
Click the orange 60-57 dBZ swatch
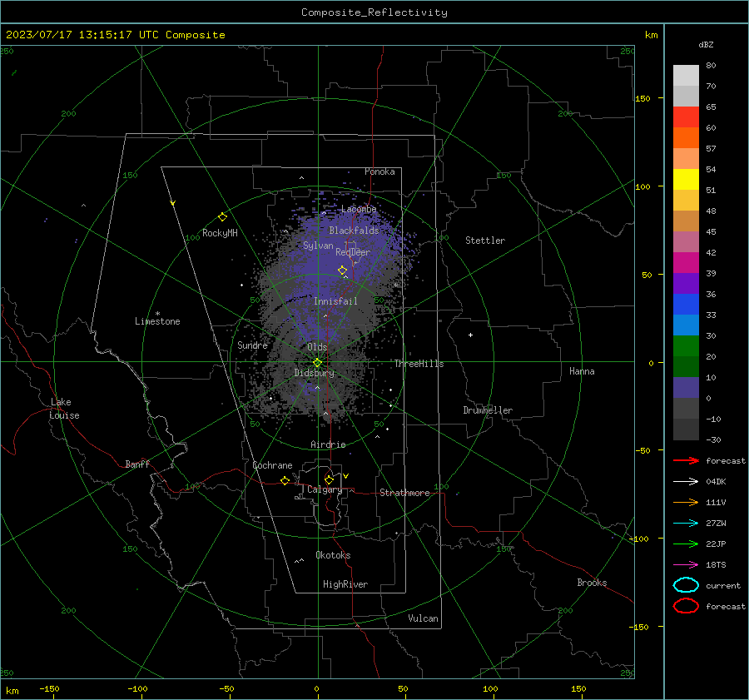(x=686, y=138)
